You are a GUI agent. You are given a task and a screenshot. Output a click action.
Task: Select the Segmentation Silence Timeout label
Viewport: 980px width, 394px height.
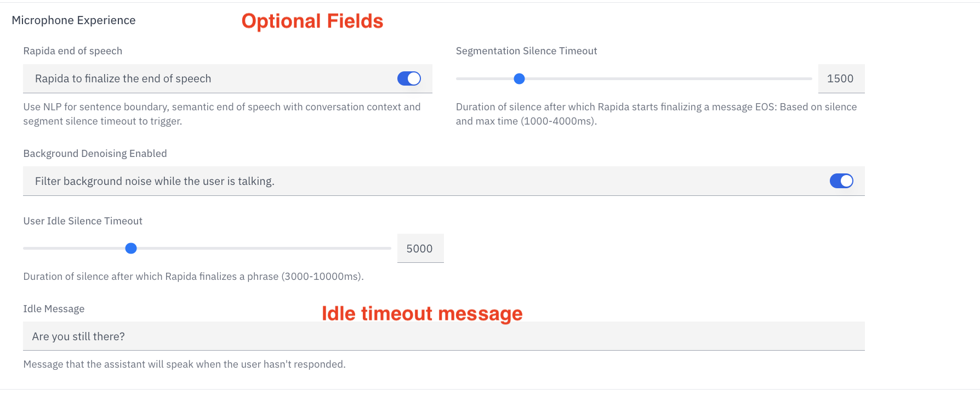(x=527, y=50)
